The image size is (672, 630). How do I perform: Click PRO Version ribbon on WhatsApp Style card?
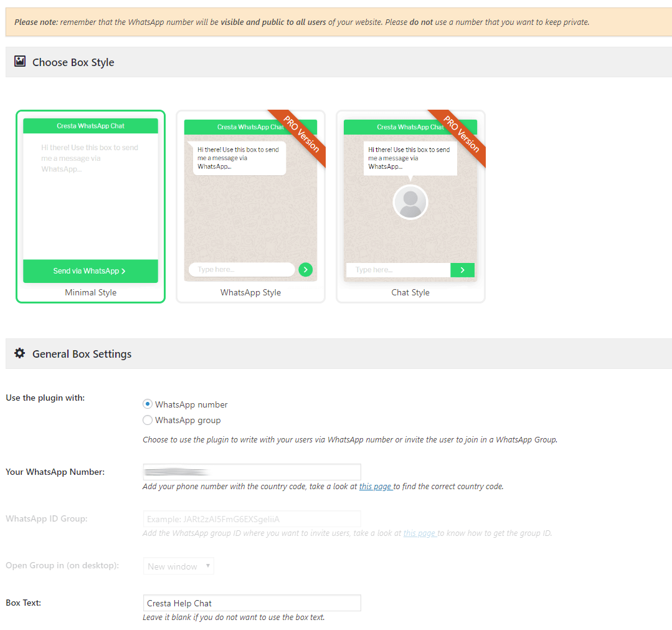tap(301, 134)
